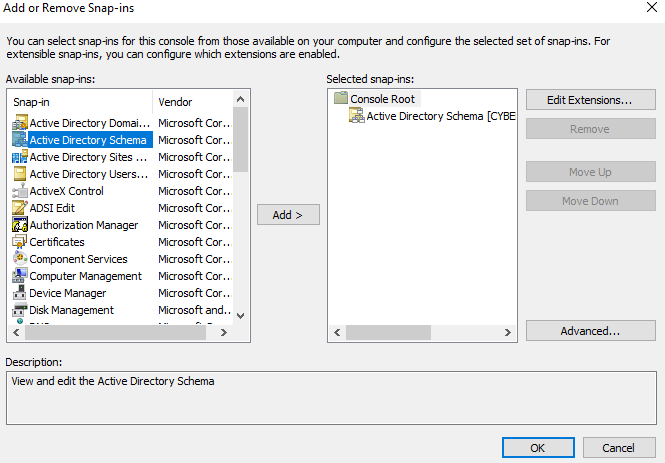665x463 pixels.
Task: Select Disk Management snap-in name
Action: coord(72,310)
